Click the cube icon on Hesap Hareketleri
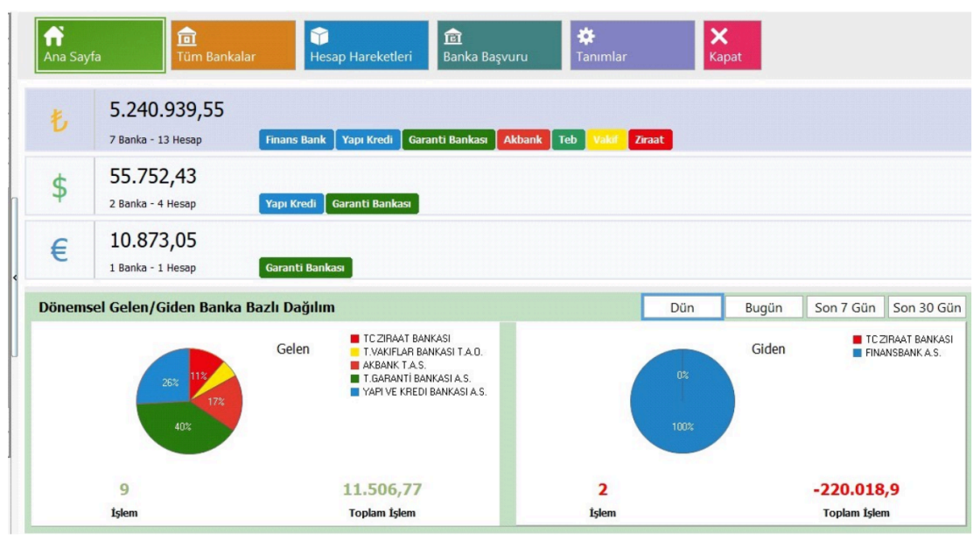Image resolution: width=980 pixels, height=540 pixels. coord(319,37)
